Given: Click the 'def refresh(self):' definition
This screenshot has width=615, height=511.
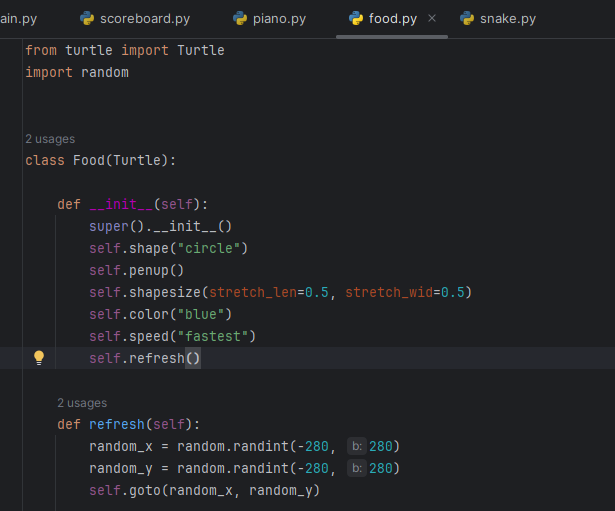Looking at the screenshot, I should [x=129, y=424].
